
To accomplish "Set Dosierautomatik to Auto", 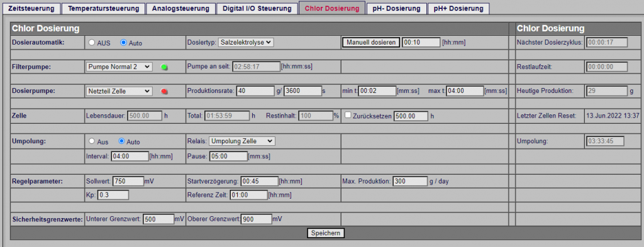I will click(x=123, y=43).
